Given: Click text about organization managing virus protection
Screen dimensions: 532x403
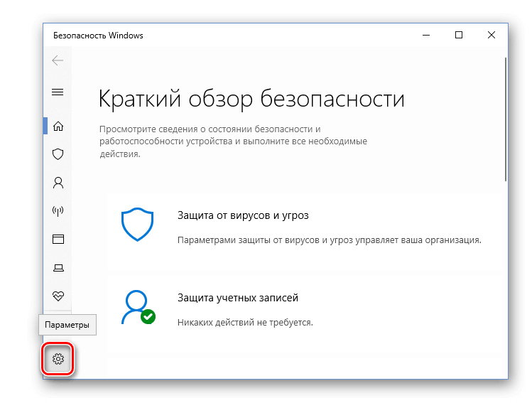Looking at the screenshot, I should [329, 240].
